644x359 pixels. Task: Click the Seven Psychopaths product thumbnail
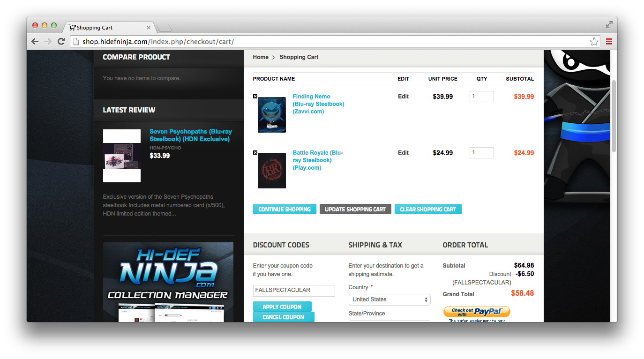coord(122,156)
